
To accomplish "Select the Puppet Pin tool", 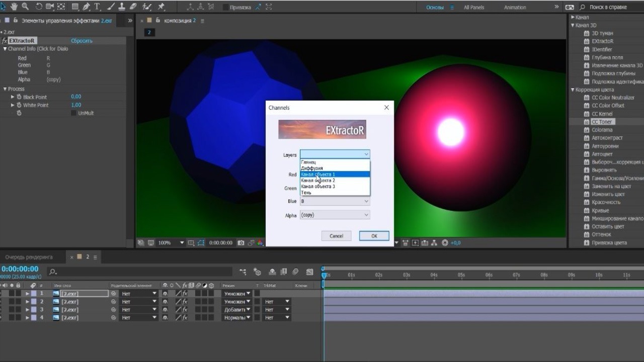I will click(x=161, y=7).
